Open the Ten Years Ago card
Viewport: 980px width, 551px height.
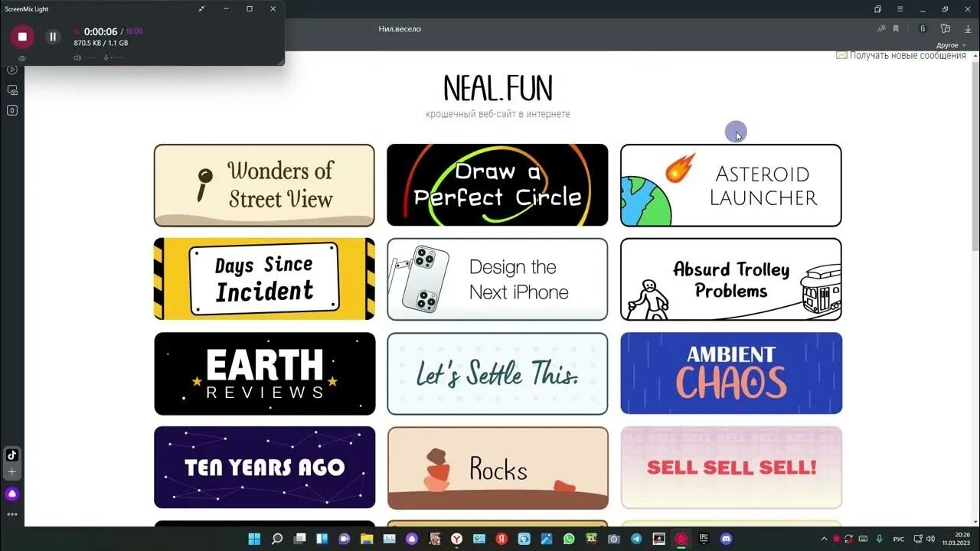point(264,468)
